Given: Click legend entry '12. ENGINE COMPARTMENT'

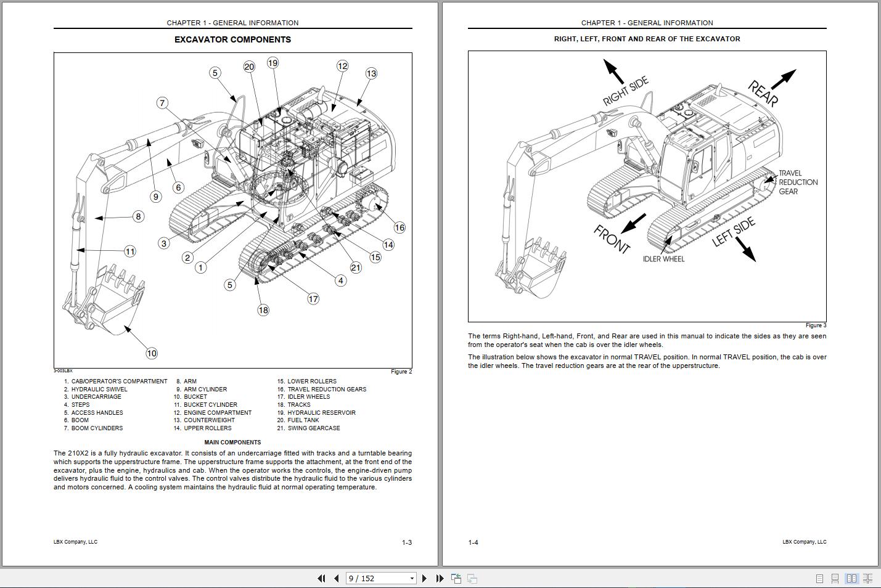Looking at the screenshot, I should pyautogui.click(x=213, y=413).
